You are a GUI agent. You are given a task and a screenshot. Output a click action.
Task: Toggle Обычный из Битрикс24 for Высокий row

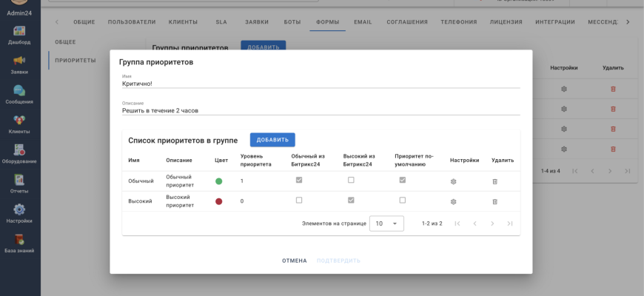click(x=299, y=201)
